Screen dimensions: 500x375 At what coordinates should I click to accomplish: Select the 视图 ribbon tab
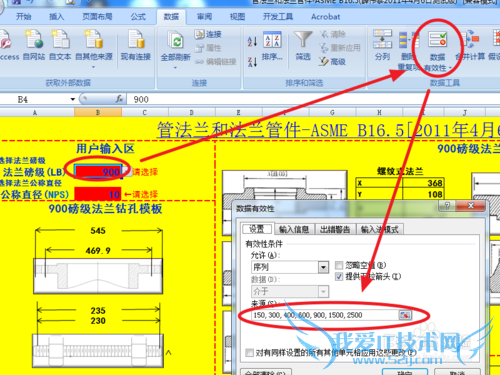(237, 17)
